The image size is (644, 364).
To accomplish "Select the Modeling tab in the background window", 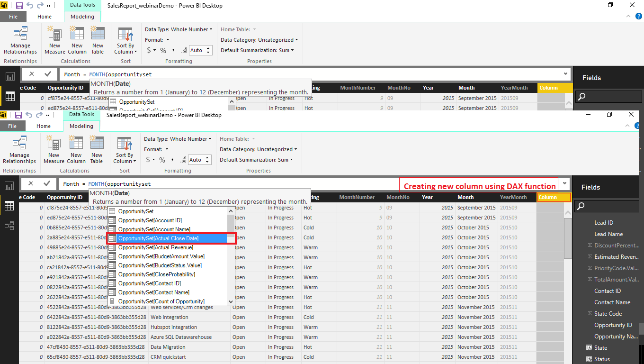I will coord(82,17).
